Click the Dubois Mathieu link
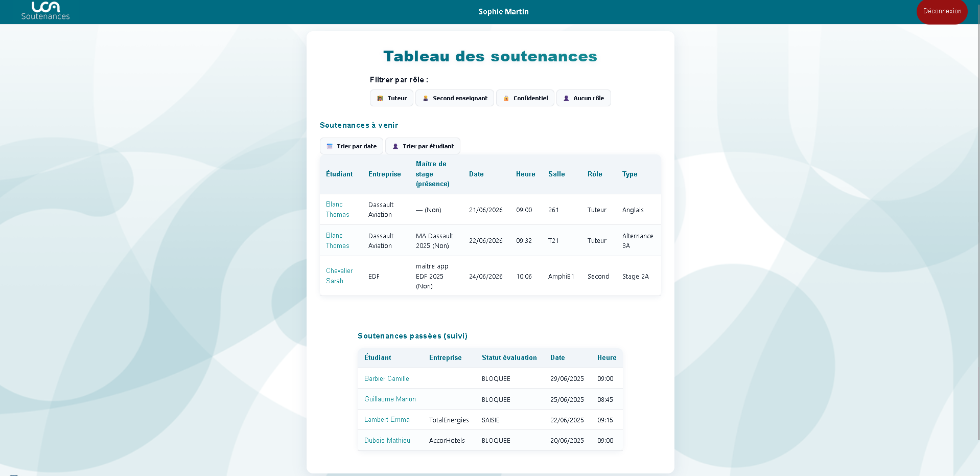The height and width of the screenshot is (476, 980). click(387, 440)
